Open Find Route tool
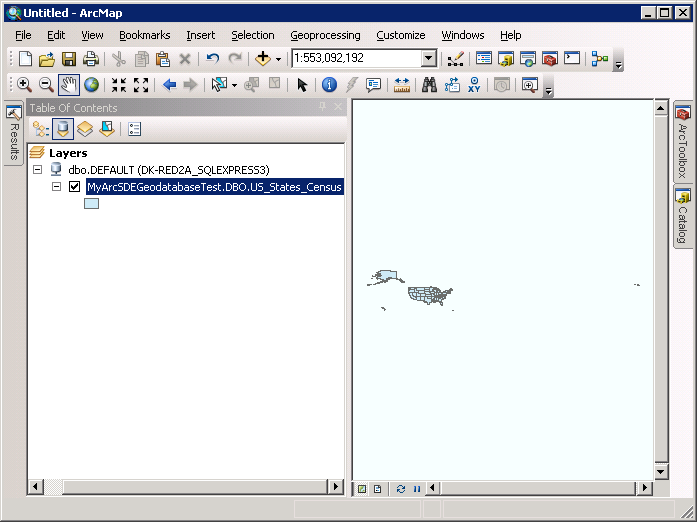The width and height of the screenshot is (697, 522). tap(452, 84)
